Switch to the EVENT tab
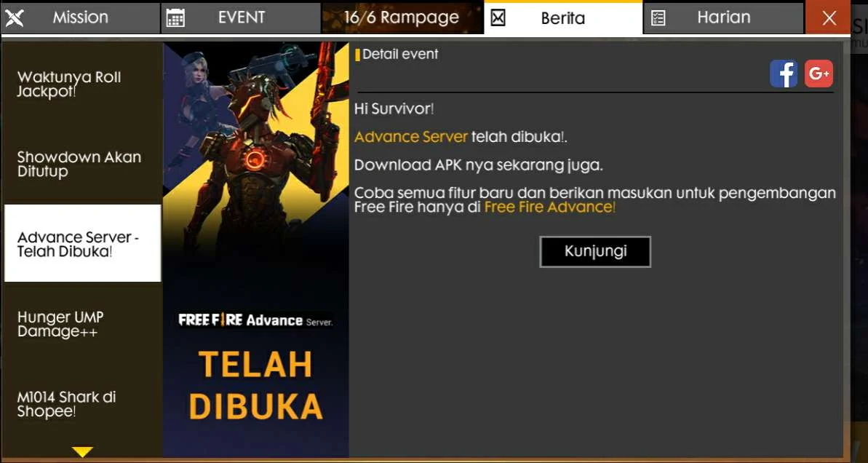This screenshot has height=463, width=868. pos(241,17)
